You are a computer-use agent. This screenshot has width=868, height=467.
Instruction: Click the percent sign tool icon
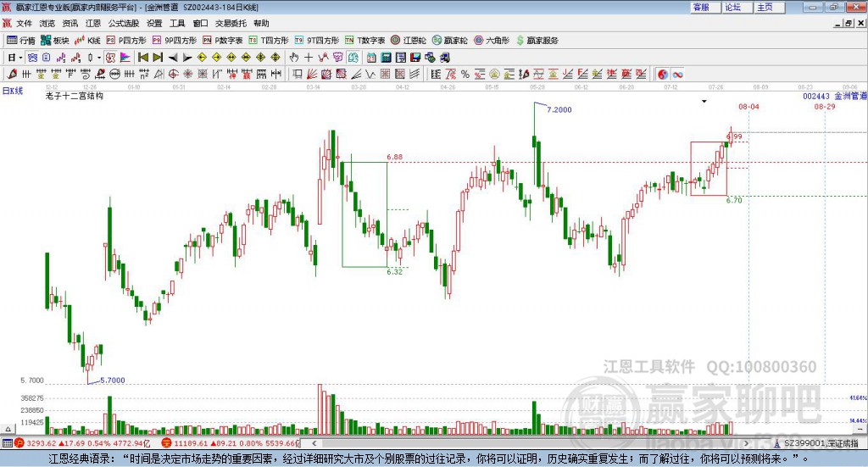[x=465, y=74]
